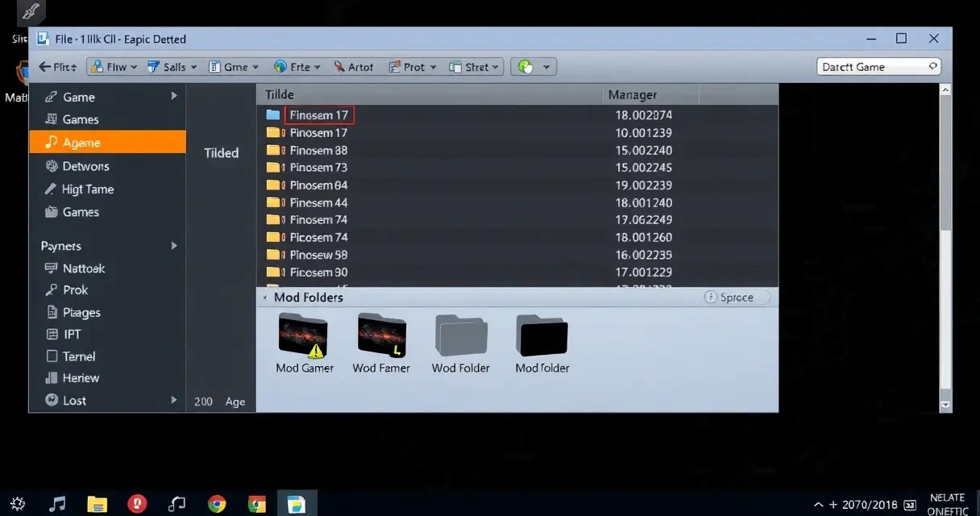Select the gray Wod Folder icon
The height and width of the screenshot is (516, 980).
[x=461, y=335]
